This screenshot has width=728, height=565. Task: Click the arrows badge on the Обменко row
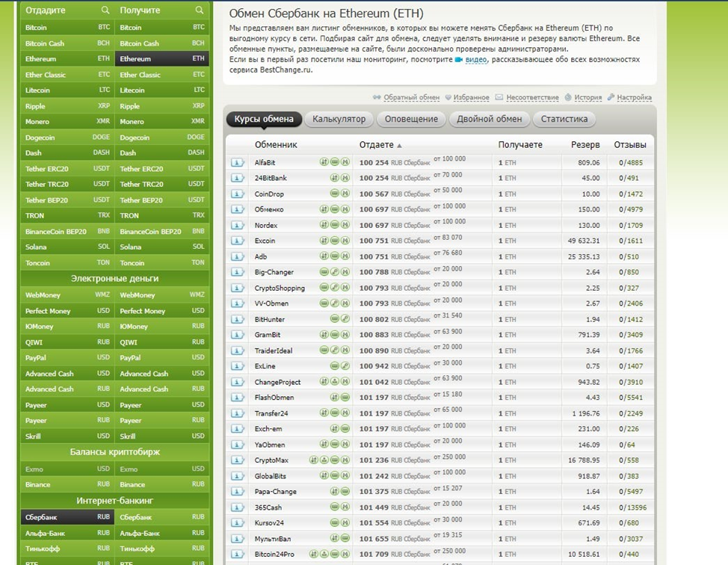(324, 209)
